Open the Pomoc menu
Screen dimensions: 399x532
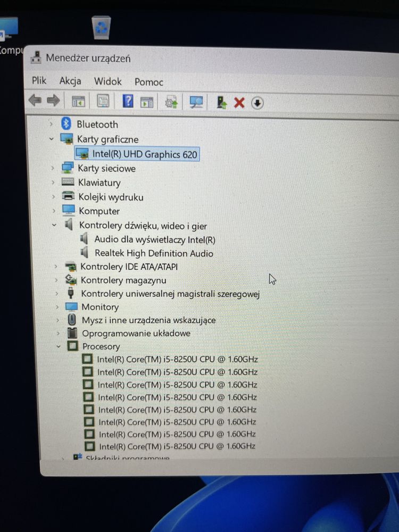pyautogui.click(x=149, y=82)
